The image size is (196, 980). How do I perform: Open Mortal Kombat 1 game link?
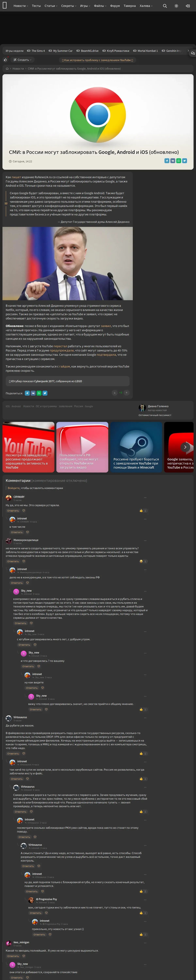point(145,51)
